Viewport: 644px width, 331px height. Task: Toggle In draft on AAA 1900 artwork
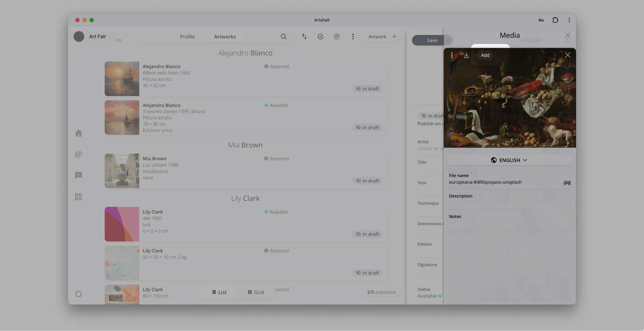point(368,234)
